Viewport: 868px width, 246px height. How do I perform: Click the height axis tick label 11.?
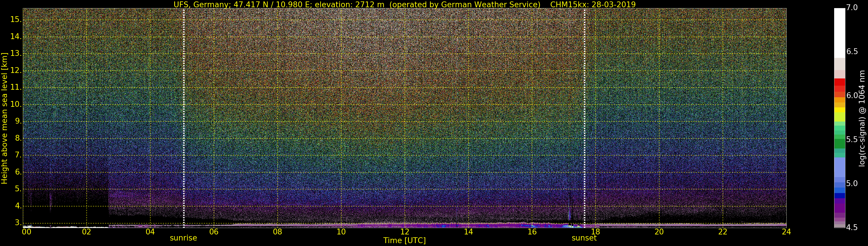[x=16, y=87]
